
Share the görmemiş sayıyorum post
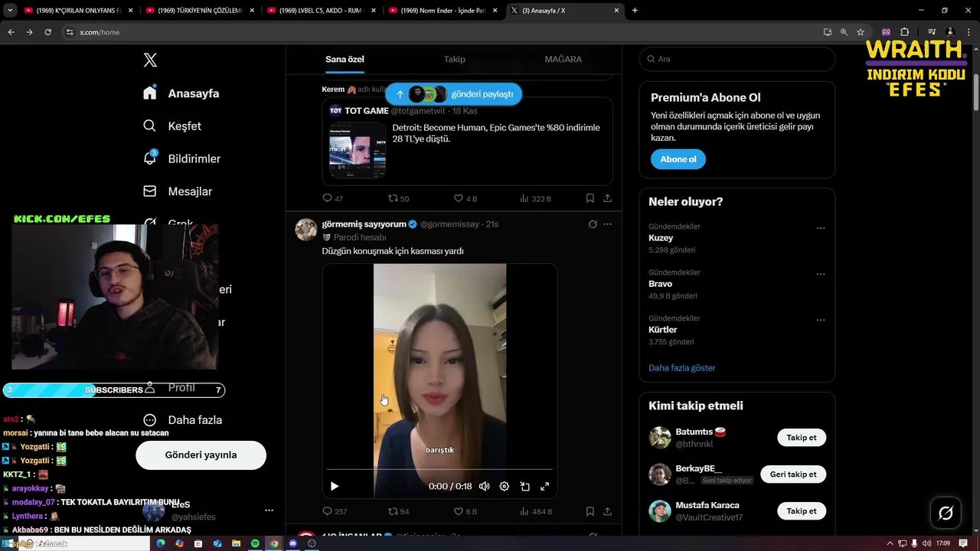607,511
